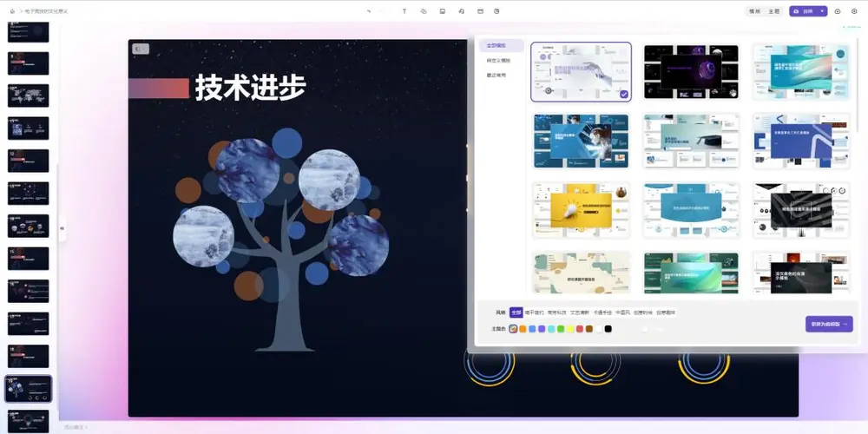Select the 商务科技 style filter
Viewport: 868px width, 434px height.
[x=557, y=312]
